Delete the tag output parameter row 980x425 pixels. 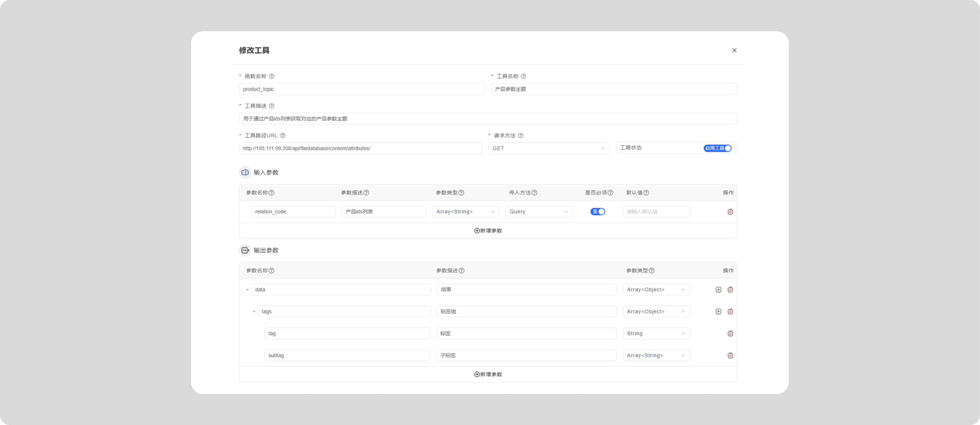[x=730, y=333]
